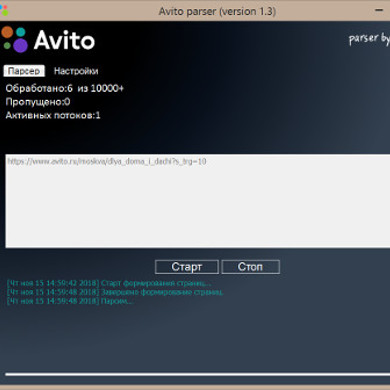Click log line 'Завершено формирование страниц'
The height and width of the screenshot is (390, 390).
coord(115,292)
